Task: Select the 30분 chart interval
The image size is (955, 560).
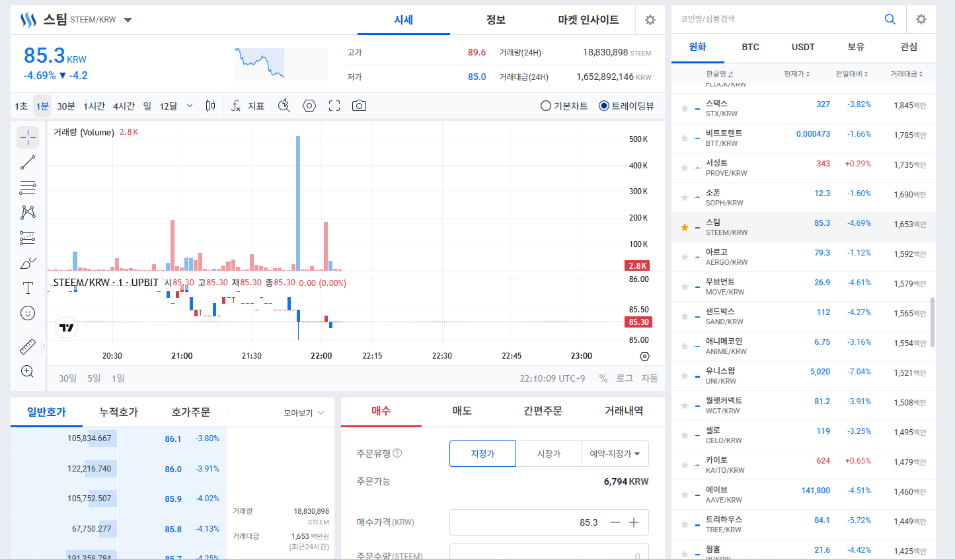Action: (x=66, y=106)
